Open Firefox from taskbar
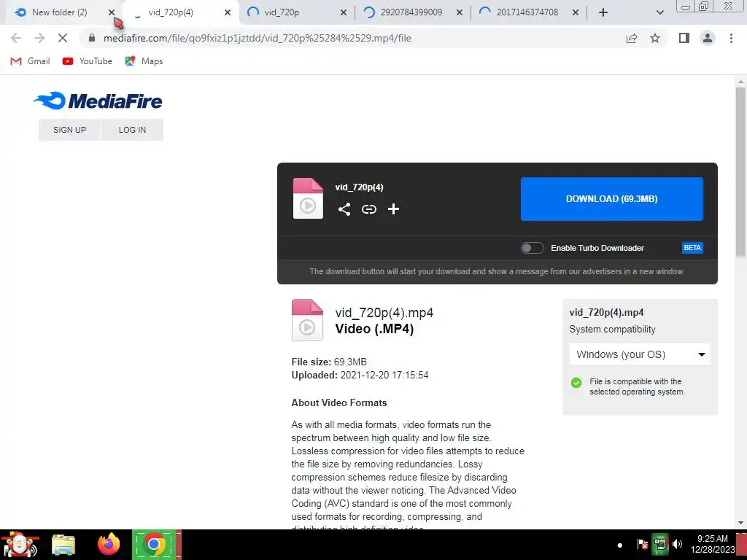The height and width of the screenshot is (560, 747). [x=109, y=544]
